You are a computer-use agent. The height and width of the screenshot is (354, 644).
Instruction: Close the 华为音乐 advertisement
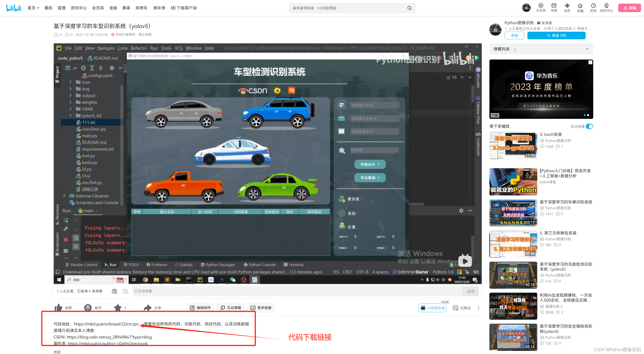pyautogui.click(x=590, y=62)
